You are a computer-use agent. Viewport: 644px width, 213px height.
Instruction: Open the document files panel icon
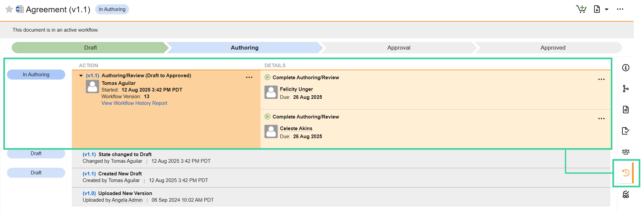pos(626,109)
